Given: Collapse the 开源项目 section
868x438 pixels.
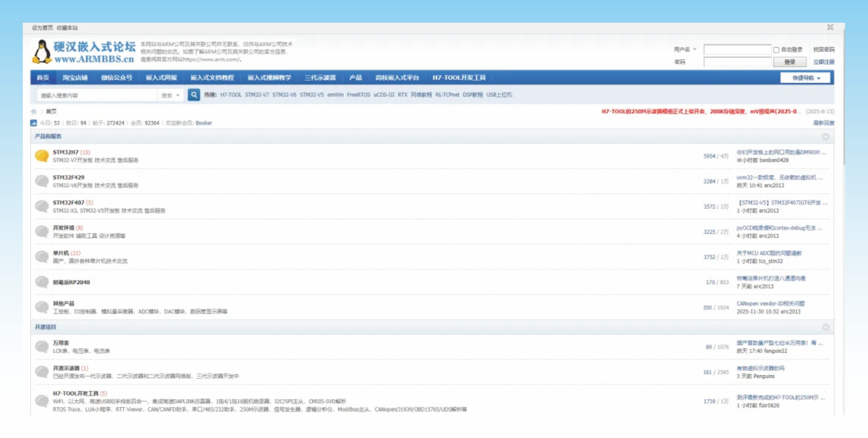Looking at the screenshot, I should coord(825,327).
